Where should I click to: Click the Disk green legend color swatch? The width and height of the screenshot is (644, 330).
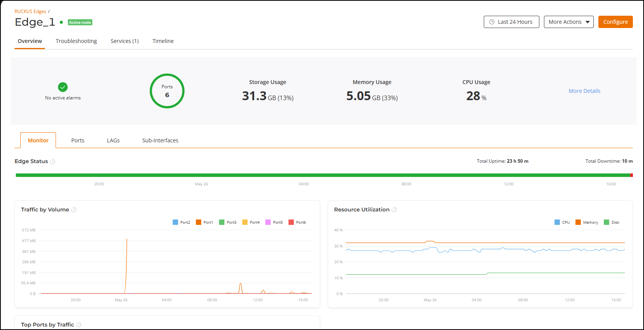[x=606, y=222]
